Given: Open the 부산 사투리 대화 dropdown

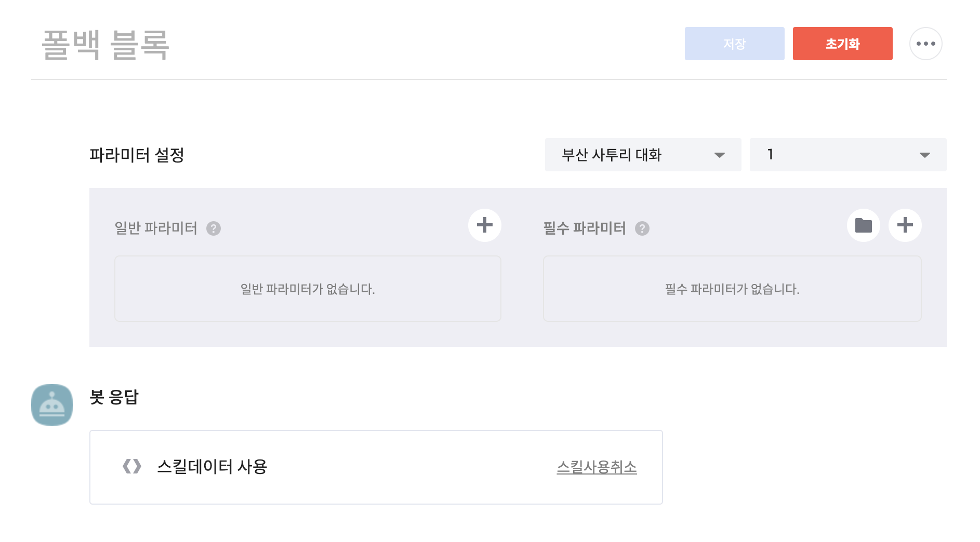Looking at the screenshot, I should tap(643, 155).
